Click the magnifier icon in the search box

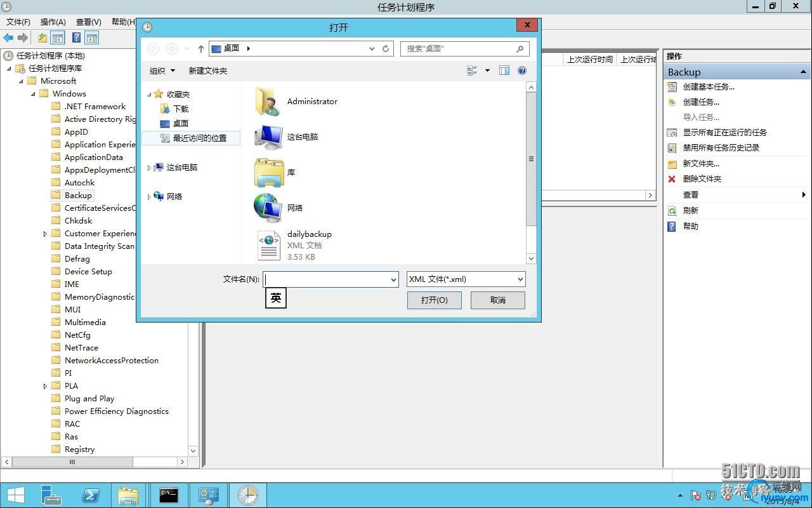(x=520, y=48)
